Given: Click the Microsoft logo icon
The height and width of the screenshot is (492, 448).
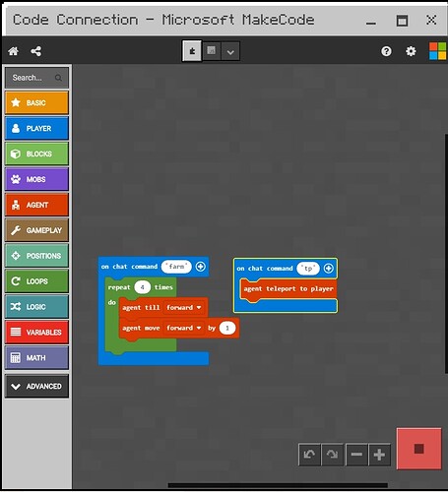Looking at the screenshot, I should tap(437, 51).
